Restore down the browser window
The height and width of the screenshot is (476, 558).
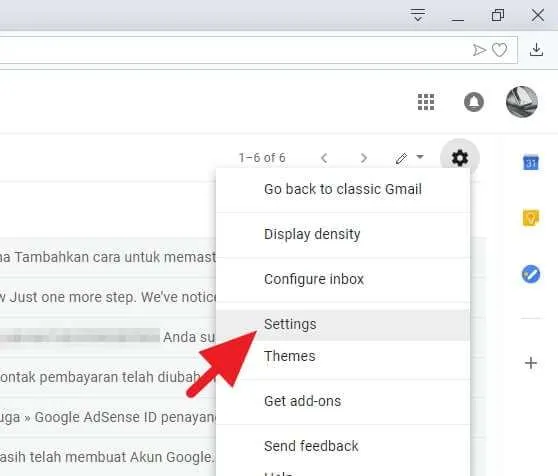pyautogui.click(x=498, y=15)
